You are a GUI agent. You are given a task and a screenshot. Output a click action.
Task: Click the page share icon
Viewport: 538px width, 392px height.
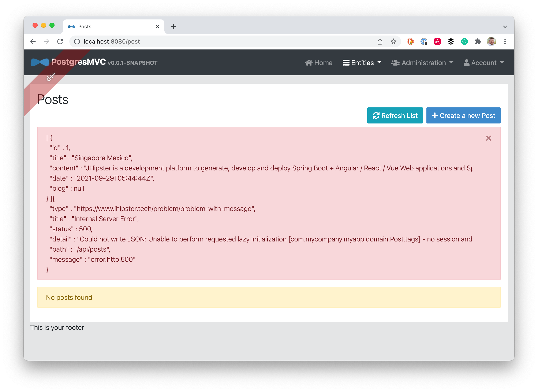(380, 41)
